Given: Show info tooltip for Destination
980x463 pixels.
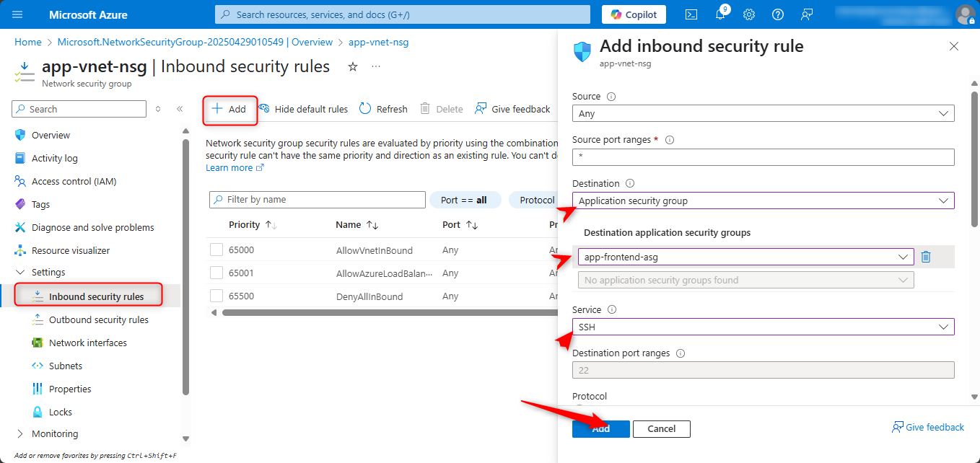Looking at the screenshot, I should point(629,184).
